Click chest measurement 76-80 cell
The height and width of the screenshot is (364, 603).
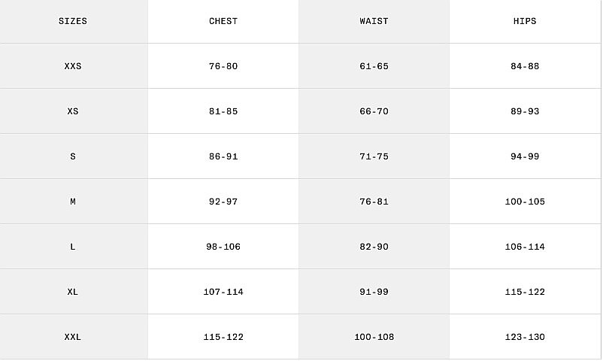point(223,66)
